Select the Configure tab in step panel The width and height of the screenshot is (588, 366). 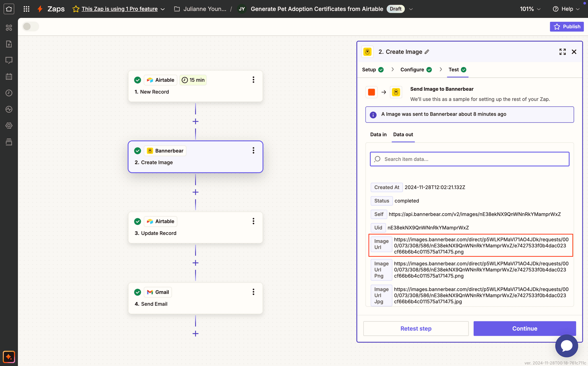tap(412, 70)
